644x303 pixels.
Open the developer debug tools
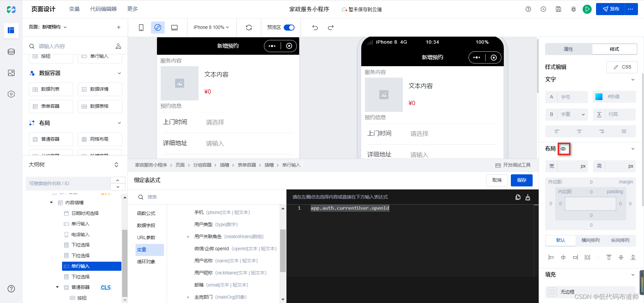(513, 165)
